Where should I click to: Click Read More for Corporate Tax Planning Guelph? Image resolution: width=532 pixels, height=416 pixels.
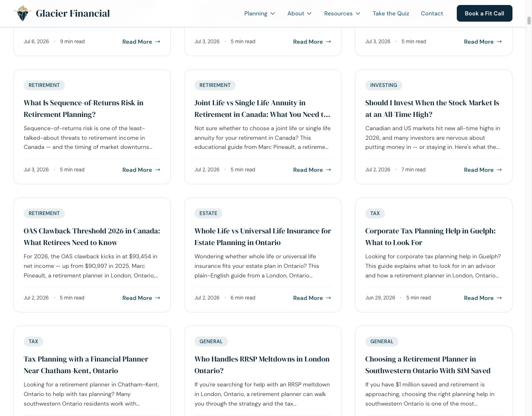[483, 298]
